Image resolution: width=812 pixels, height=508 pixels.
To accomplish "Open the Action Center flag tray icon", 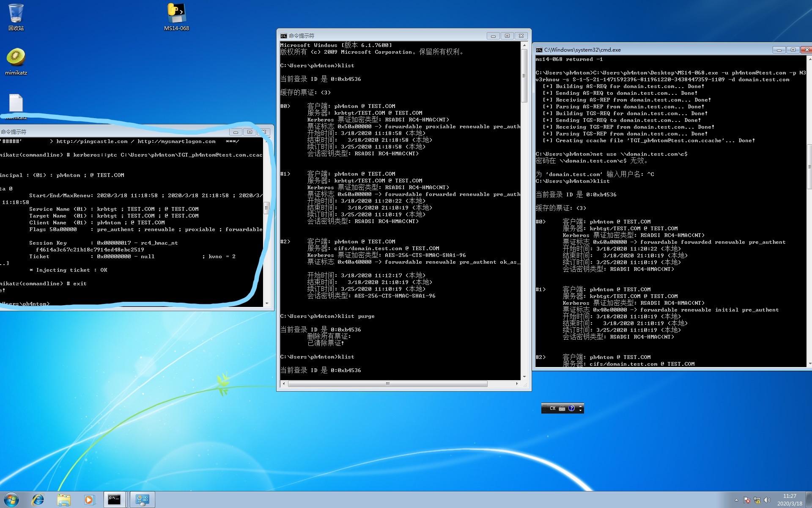I will pos(747,500).
